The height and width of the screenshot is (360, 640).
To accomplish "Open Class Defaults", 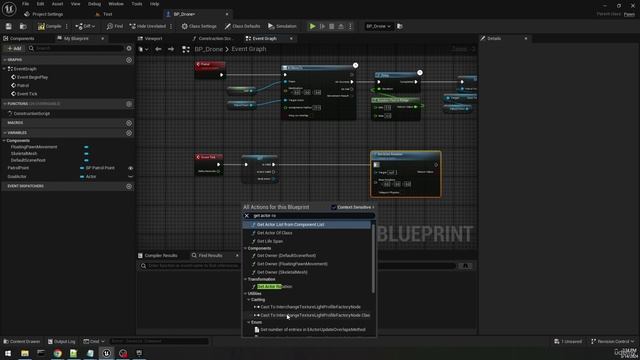I will point(242,26).
